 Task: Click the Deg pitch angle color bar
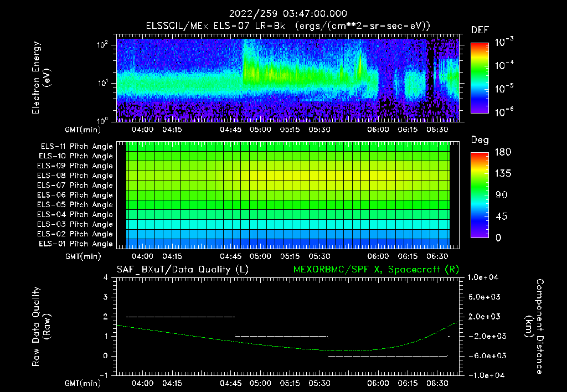480,195
